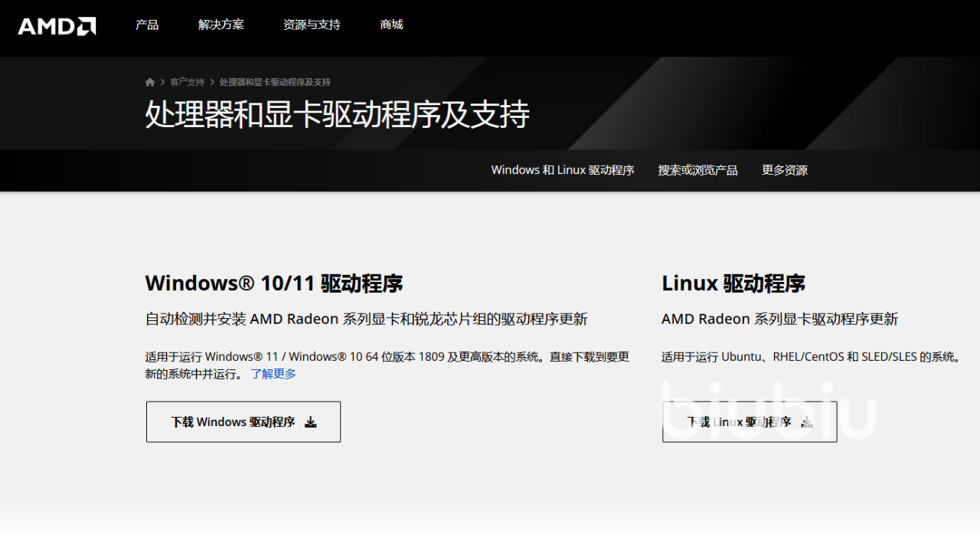Open the 客户支持 breadcrumb link
This screenshot has width=980, height=544.
tap(187, 82)
